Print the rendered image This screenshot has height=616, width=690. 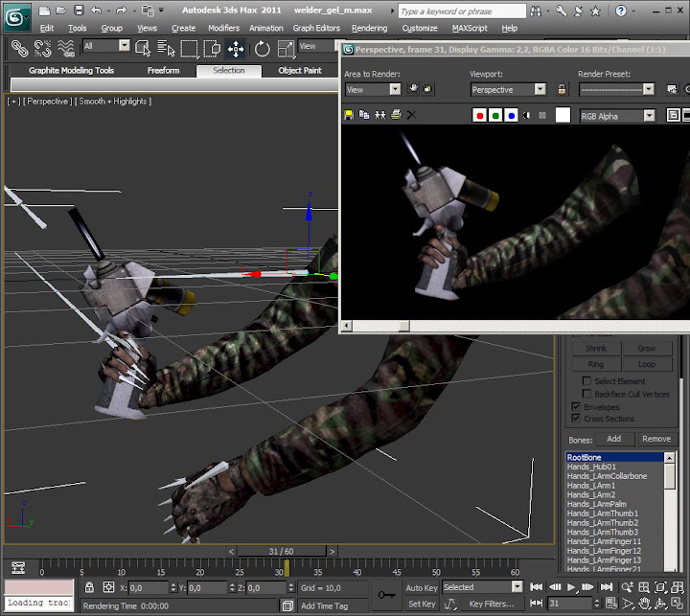coord(396,115)
